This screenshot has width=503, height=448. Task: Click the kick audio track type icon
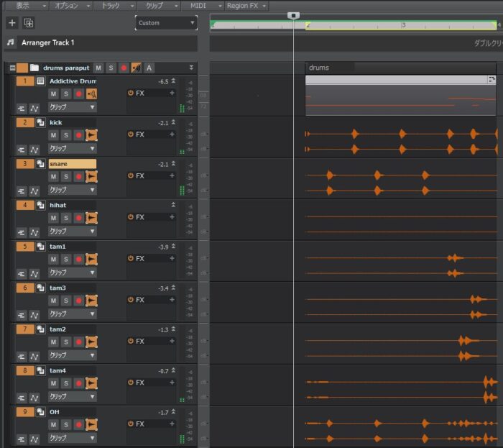point(40,122)
